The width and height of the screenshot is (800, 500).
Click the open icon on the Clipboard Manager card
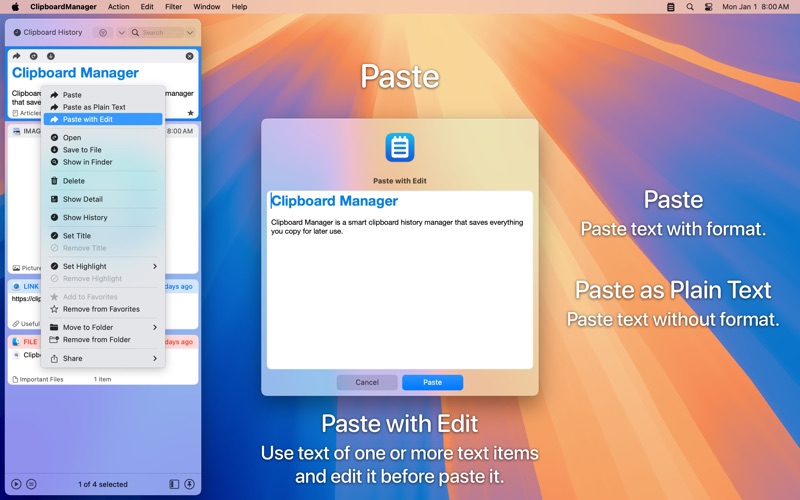34,56
